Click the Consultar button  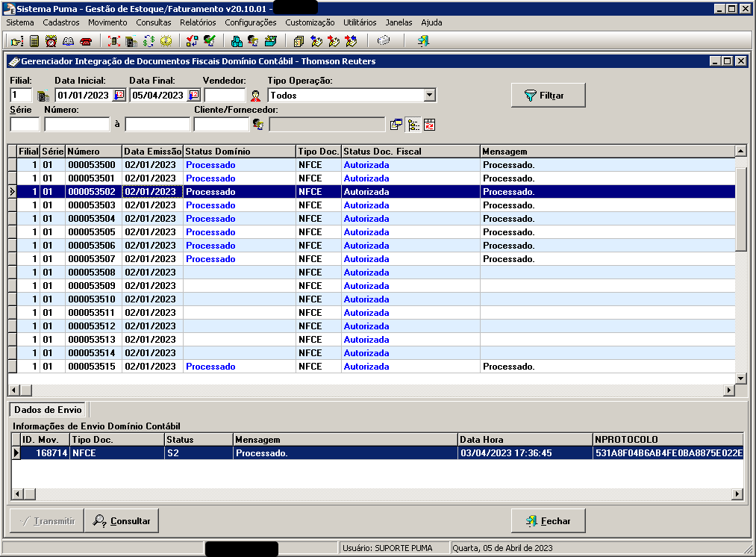(122, 521)
